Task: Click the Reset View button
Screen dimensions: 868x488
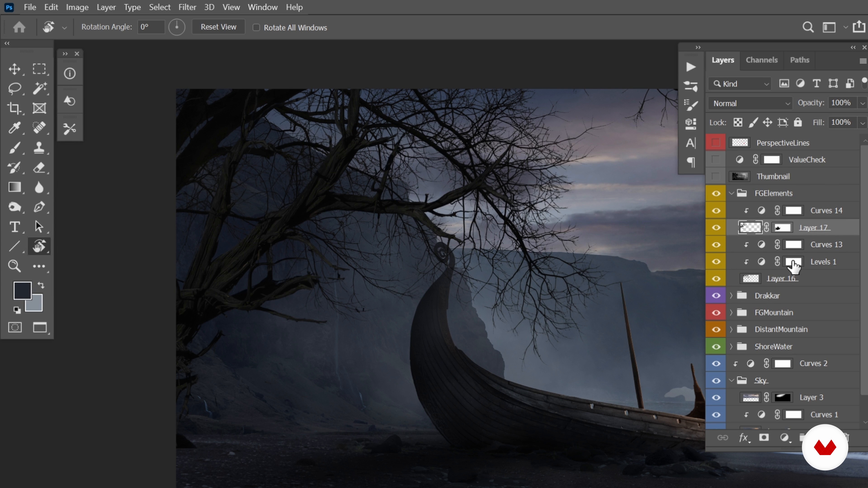Action: click(x=218, y=27)
